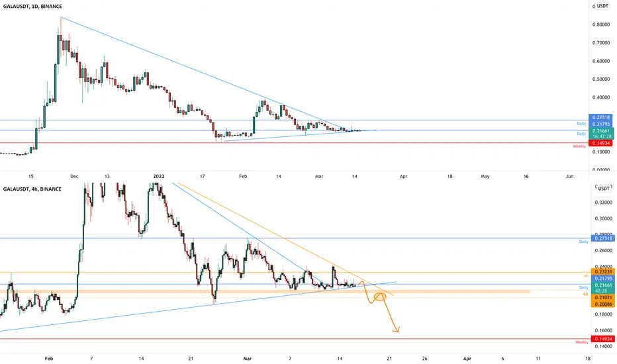Viewport: 617px width, 364px height.
Task: Click the Weekly level tag on the 4h chart
Action: pyautogui.click(x=582, y=342)
